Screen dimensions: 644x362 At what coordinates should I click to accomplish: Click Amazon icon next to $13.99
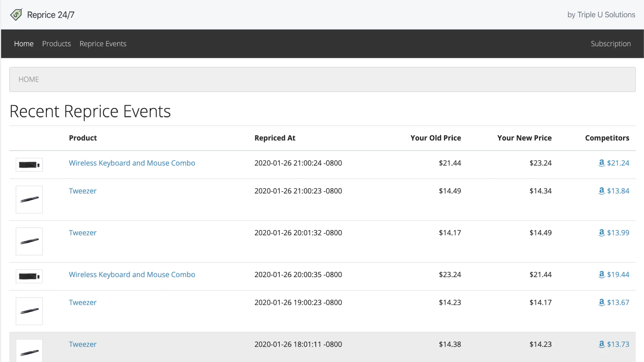coord(601,233)
